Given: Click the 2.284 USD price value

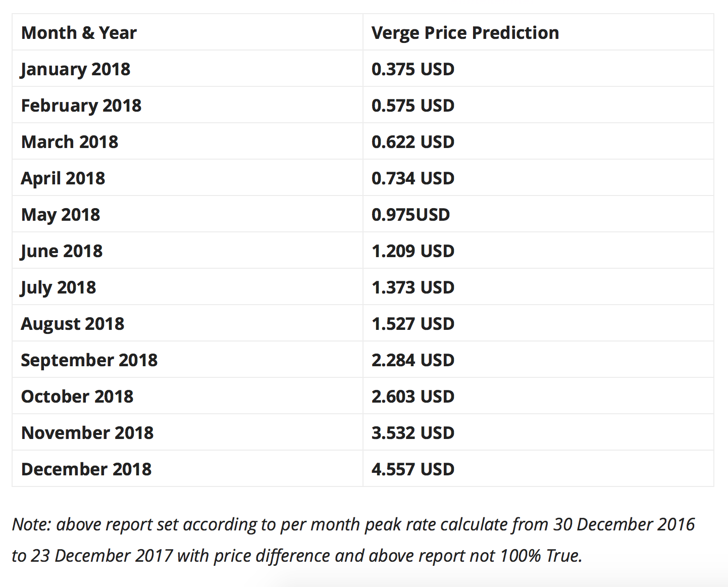Looking at the screenshot, I should click(413, 360).
